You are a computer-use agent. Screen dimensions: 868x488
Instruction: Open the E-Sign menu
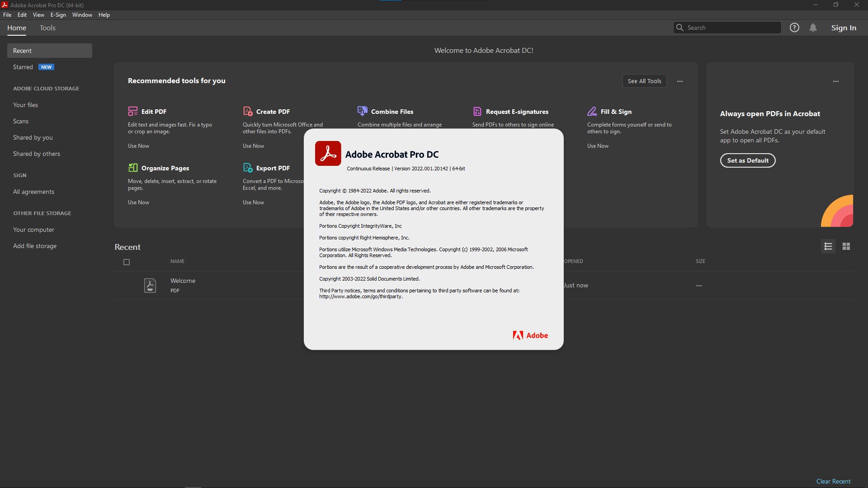58,15
